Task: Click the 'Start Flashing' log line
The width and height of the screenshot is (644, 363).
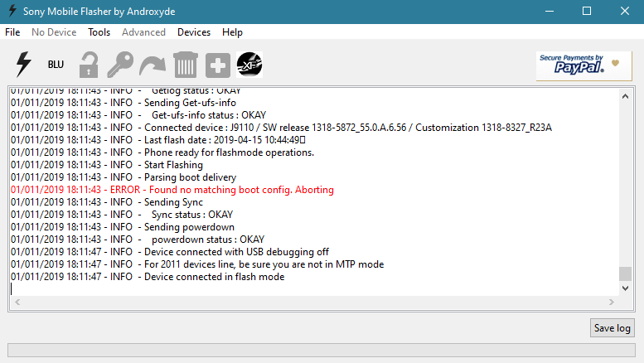Action: [107, 165]
